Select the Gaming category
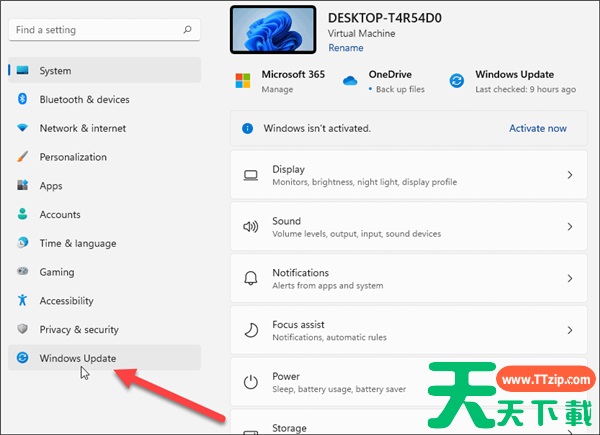This screenshot has height=435, width=600. click(x=104, y=272)
